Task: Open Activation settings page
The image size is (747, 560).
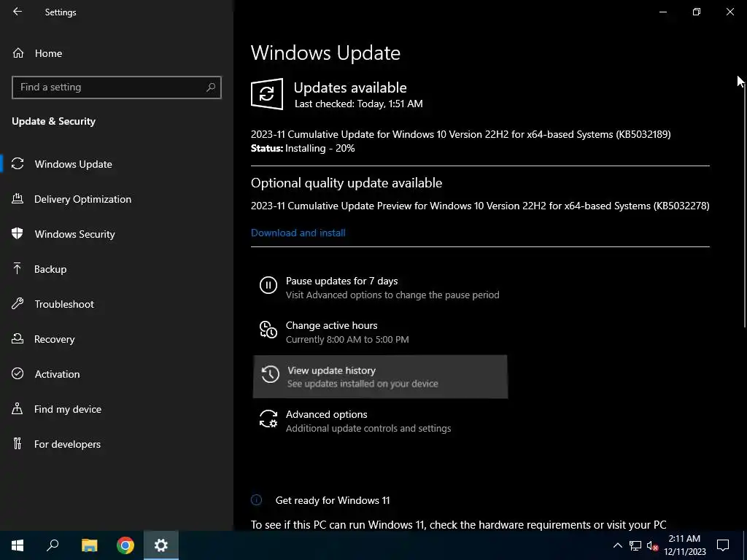Action: pos(117,374)
